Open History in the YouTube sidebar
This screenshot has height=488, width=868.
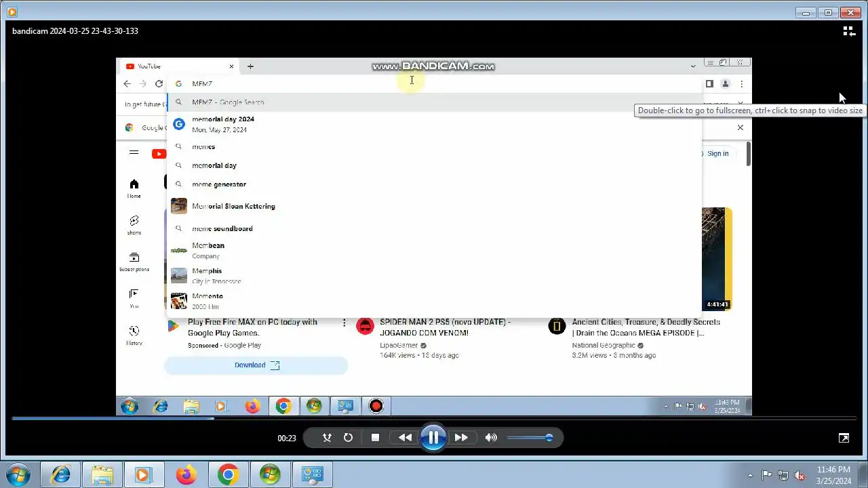tap(134, 335)
